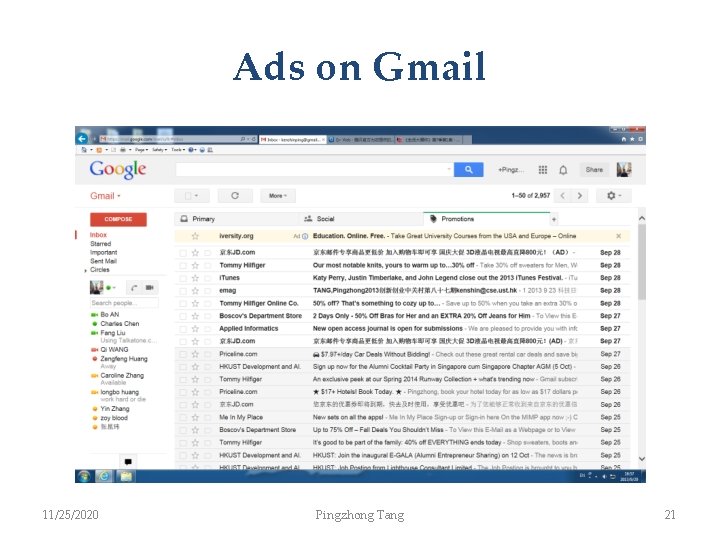720x540 pixels.
Task: Open the Starred folder link
Action: [101, 243]
